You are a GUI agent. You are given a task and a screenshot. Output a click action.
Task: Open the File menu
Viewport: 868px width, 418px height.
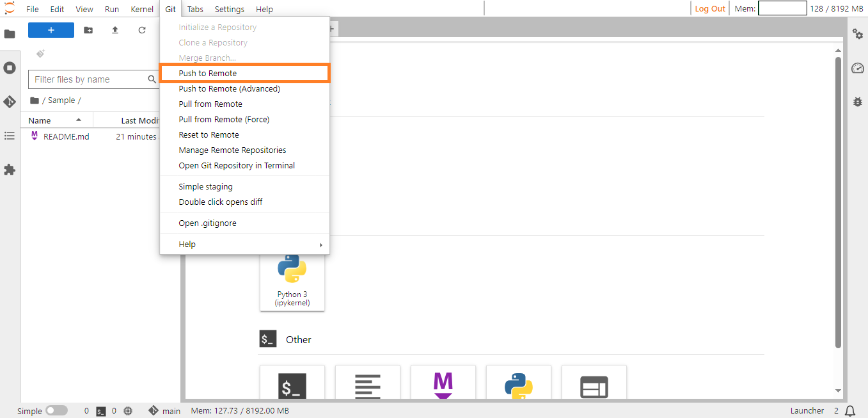pos(33,9)
